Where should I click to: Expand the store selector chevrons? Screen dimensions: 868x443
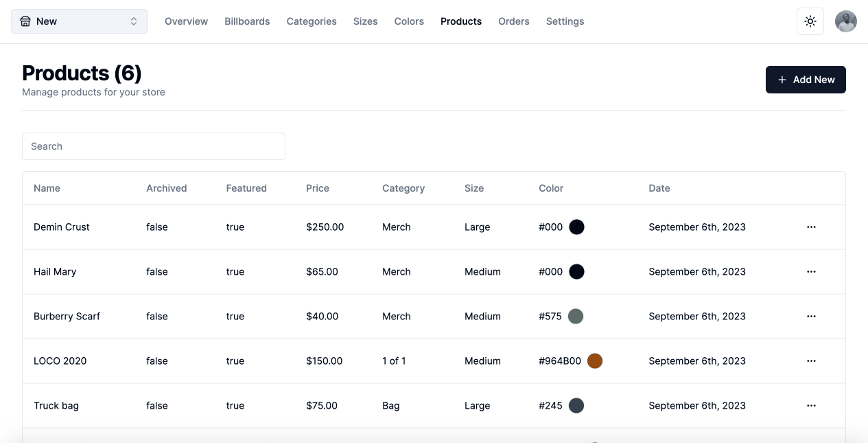[x=135, y=21]
